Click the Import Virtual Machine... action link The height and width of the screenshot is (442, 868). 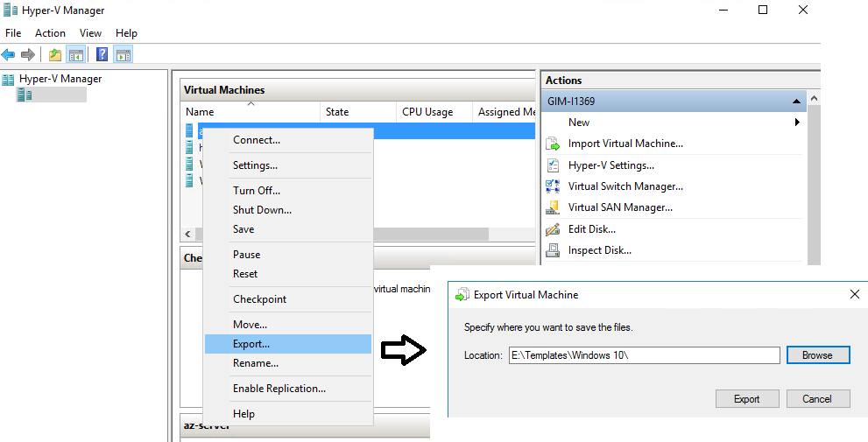[625, 144]
